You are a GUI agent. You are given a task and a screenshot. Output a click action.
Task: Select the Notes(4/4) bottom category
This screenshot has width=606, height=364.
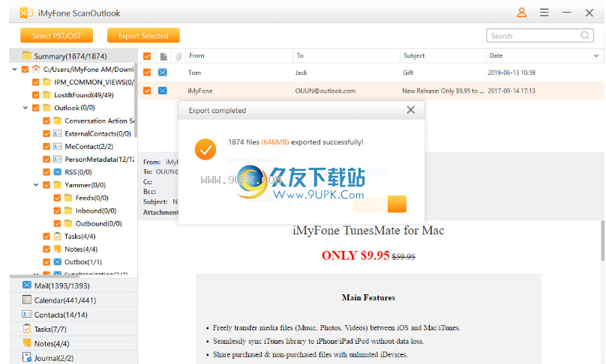click(x=73, y=343)
